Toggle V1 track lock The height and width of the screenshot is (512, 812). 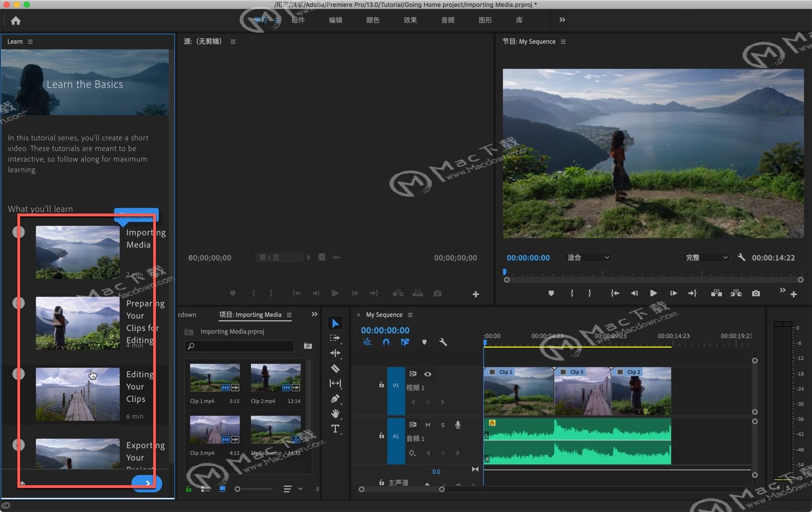tap(382, 385)
